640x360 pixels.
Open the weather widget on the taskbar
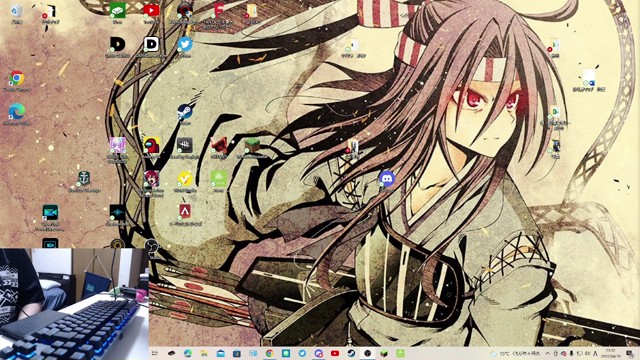515,353
